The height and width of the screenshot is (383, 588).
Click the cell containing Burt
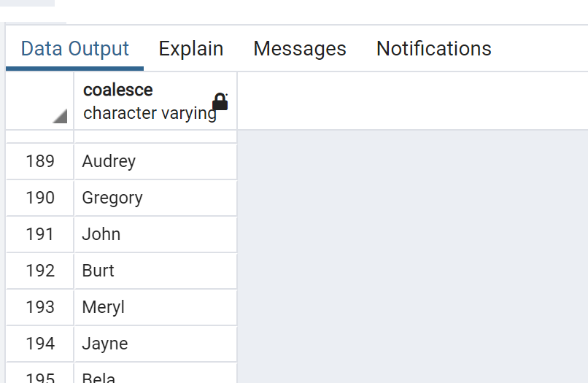coord(155,271)
